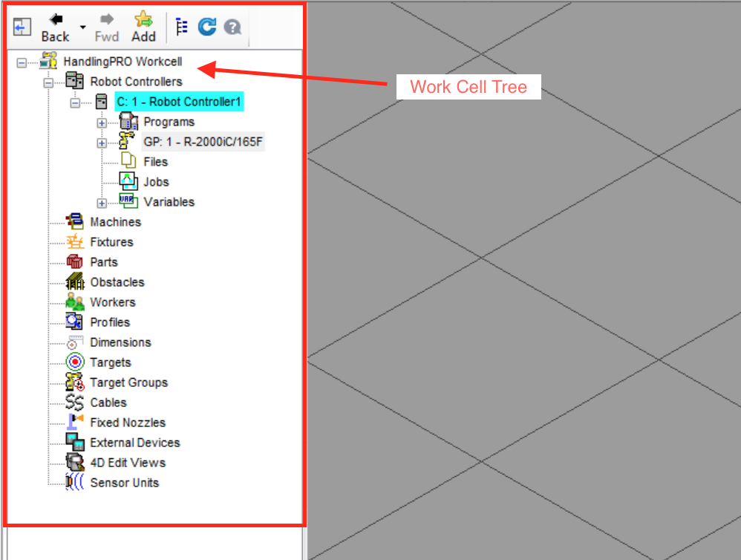Click the Dimensions ruler icon
Screen dimensions: 741x560
(x=75, y=342)
